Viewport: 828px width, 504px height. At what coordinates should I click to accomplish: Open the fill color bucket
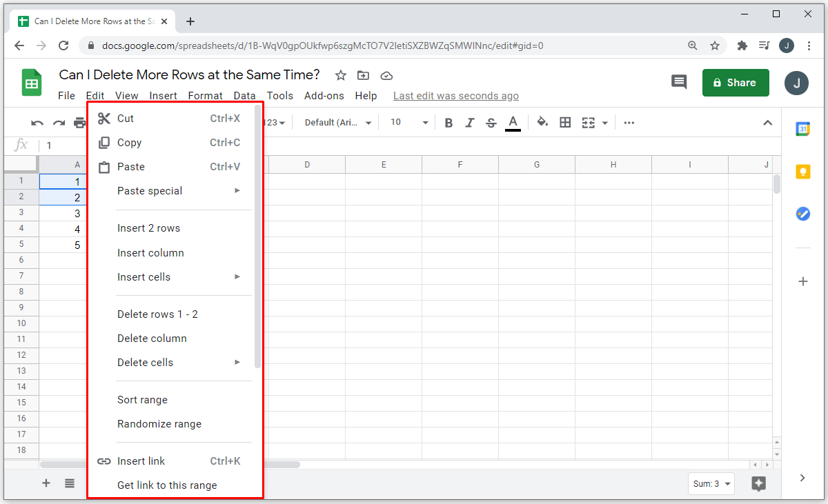[x=542, y=123]
